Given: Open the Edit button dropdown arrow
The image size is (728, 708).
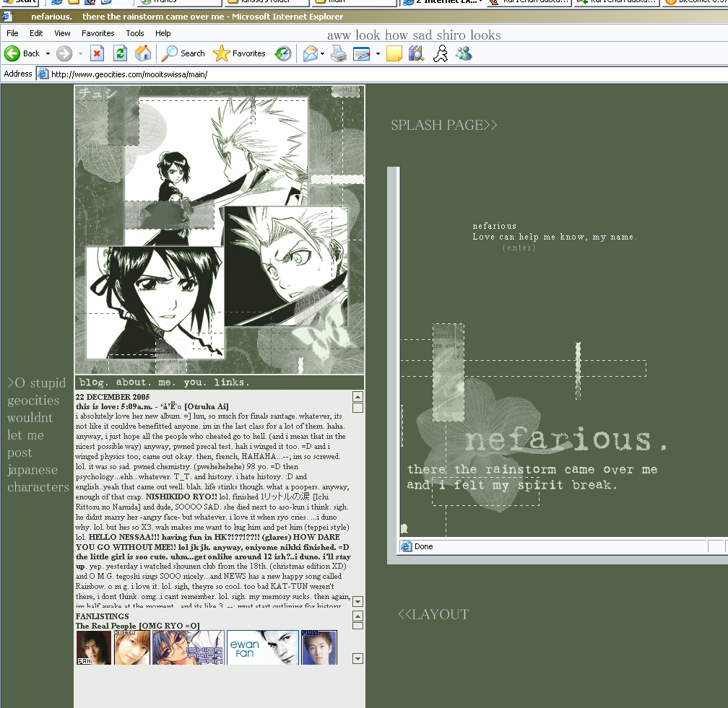Looking at the screenshot, I should pyautogui.click(x=378, y=54).
